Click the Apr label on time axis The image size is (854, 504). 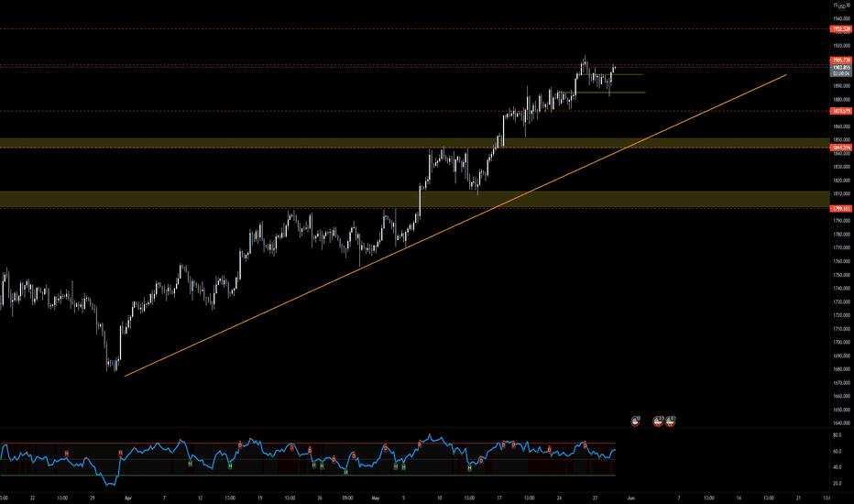click(x=128, y=498)
